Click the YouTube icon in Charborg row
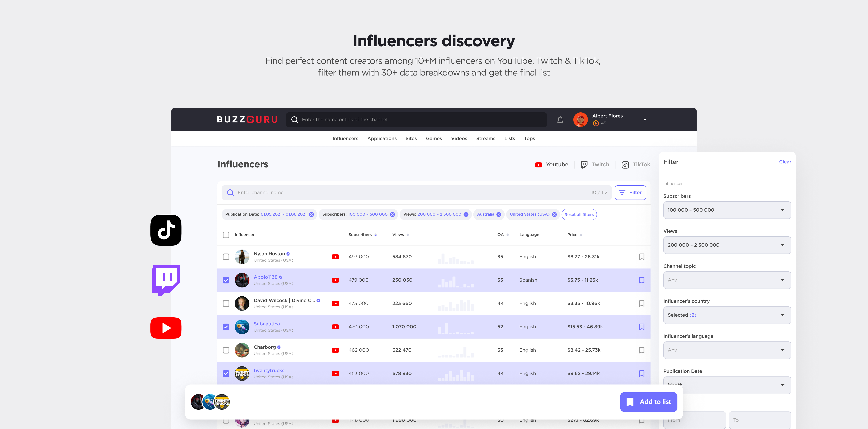 [335, 350]
